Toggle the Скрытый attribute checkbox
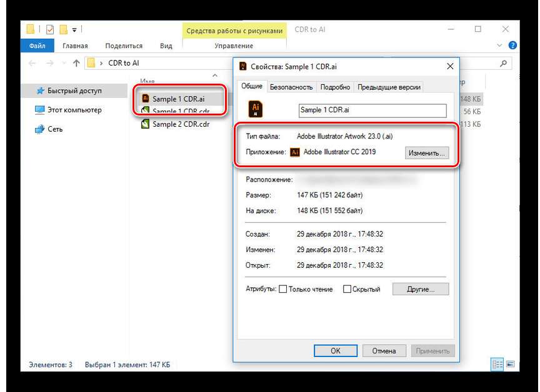Viewport: 540px width, 392px height. point(347,289)
